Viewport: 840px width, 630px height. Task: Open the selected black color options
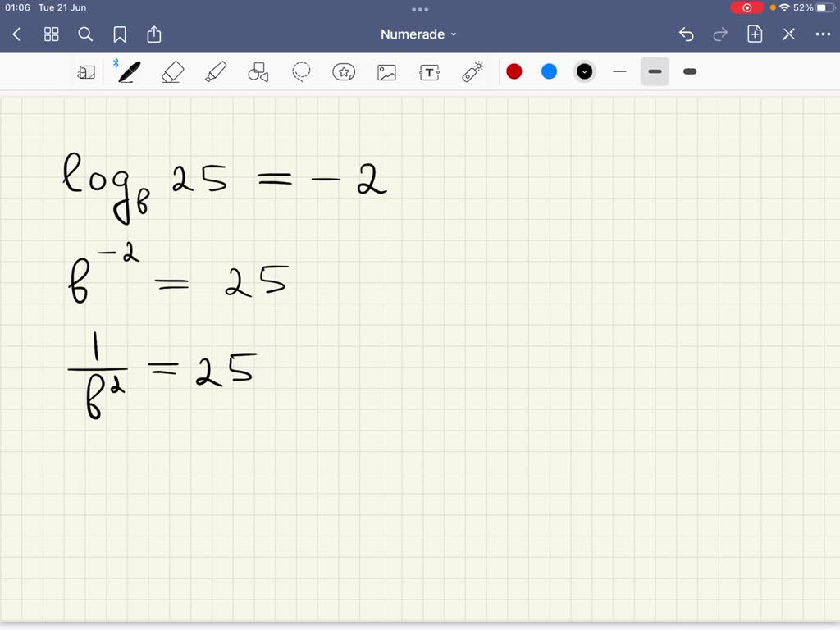click(584, 72)
